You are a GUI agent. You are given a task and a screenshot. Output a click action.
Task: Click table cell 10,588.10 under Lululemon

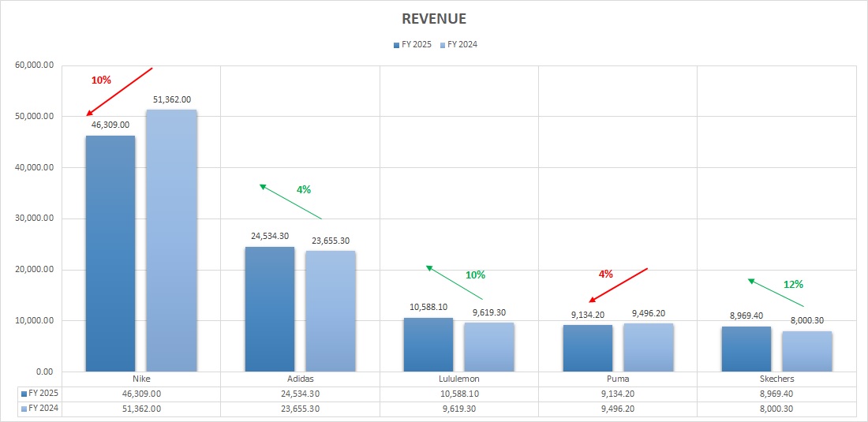pyautogui.click(x=459, y=394)
